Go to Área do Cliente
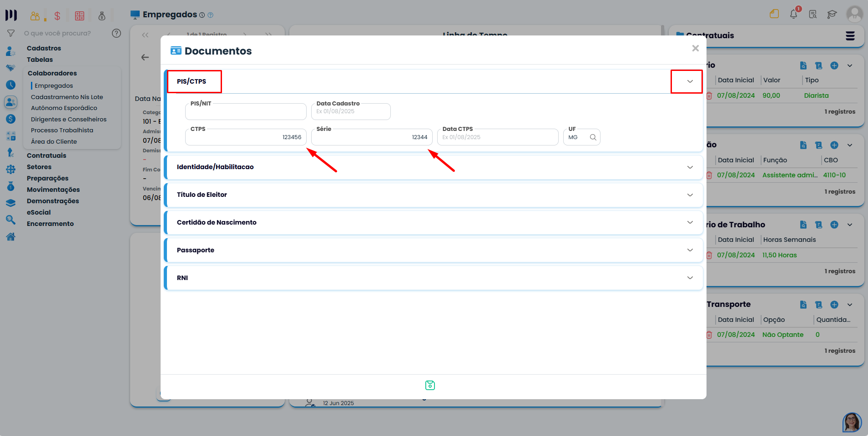Image resolution: width=868 pixels, height=436 pixels. pyautogui.click(x=54, y=141)
